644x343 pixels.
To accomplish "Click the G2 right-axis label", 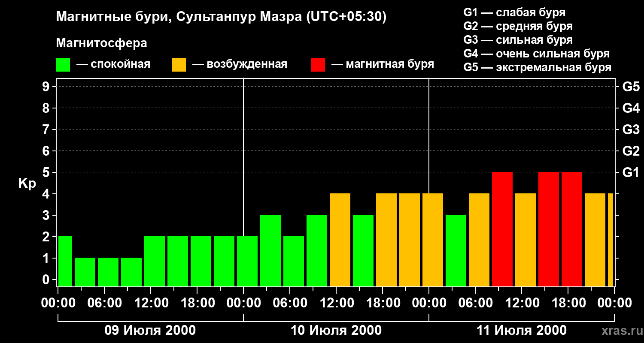I will click(631, 151).
